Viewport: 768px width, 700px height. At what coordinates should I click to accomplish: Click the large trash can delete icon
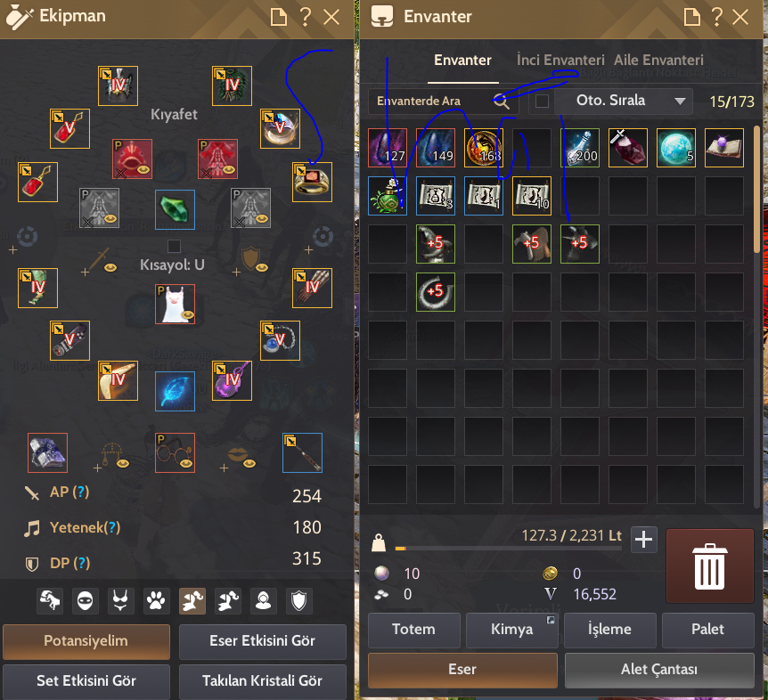(710, 566)
